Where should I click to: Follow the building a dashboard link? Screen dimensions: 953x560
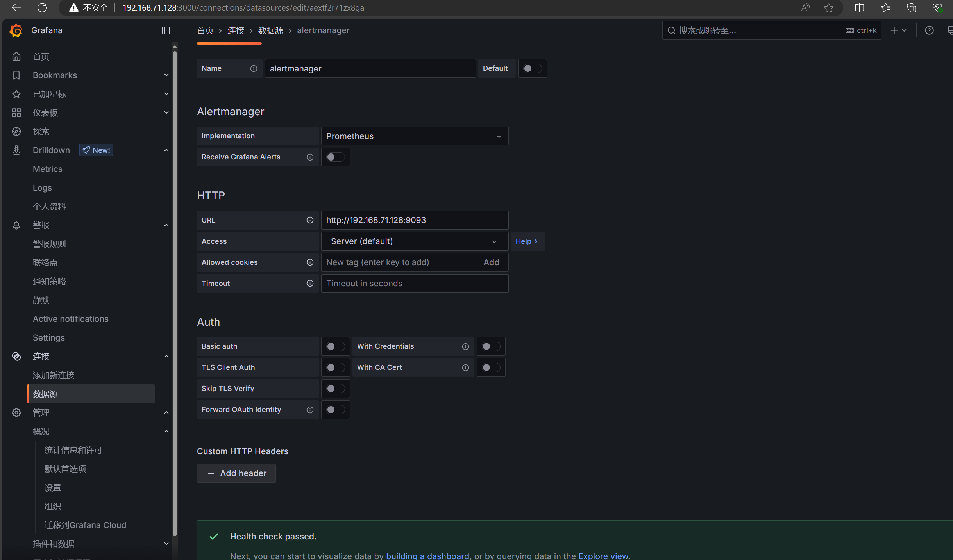click(x=428, y=556)
